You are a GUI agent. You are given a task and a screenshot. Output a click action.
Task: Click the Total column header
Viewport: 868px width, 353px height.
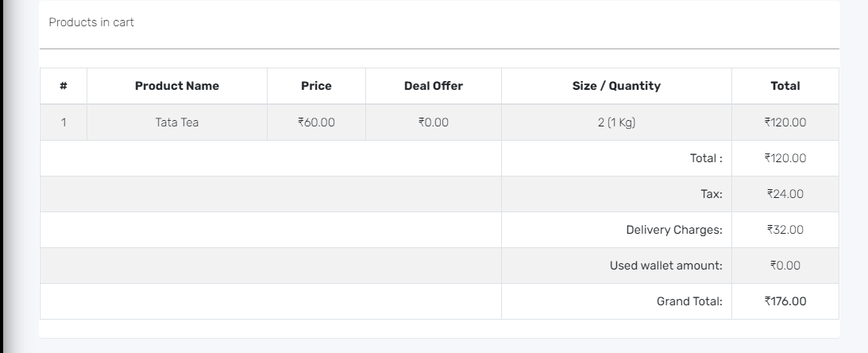coord(785,86)
